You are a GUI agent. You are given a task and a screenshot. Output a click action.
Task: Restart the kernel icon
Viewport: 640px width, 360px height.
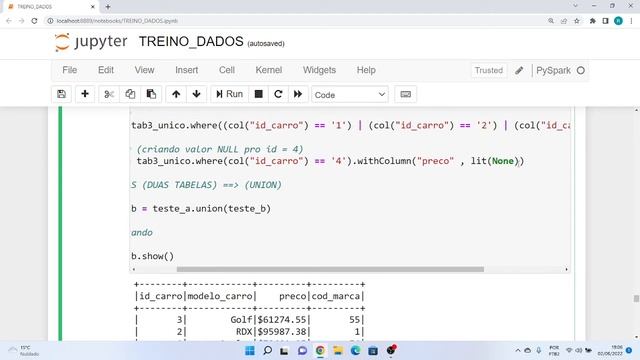point(278,94)
